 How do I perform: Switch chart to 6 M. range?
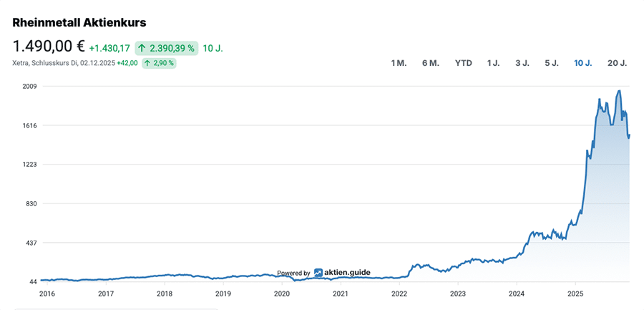click(x=430, y=63)
